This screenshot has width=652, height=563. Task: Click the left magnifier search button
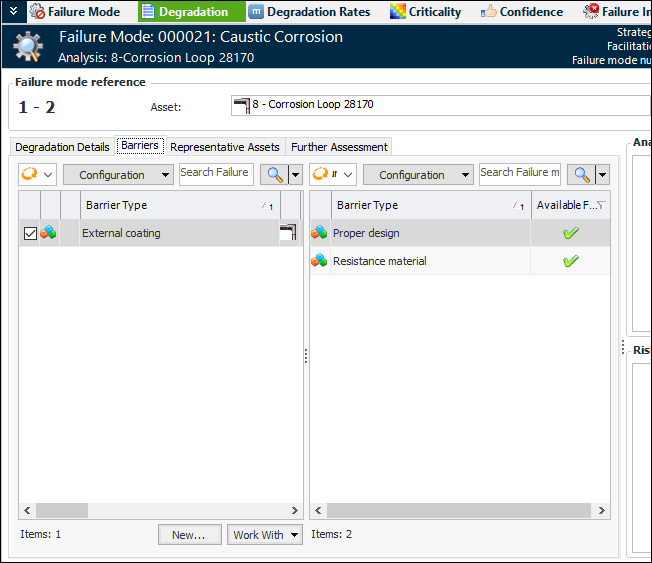275,175
